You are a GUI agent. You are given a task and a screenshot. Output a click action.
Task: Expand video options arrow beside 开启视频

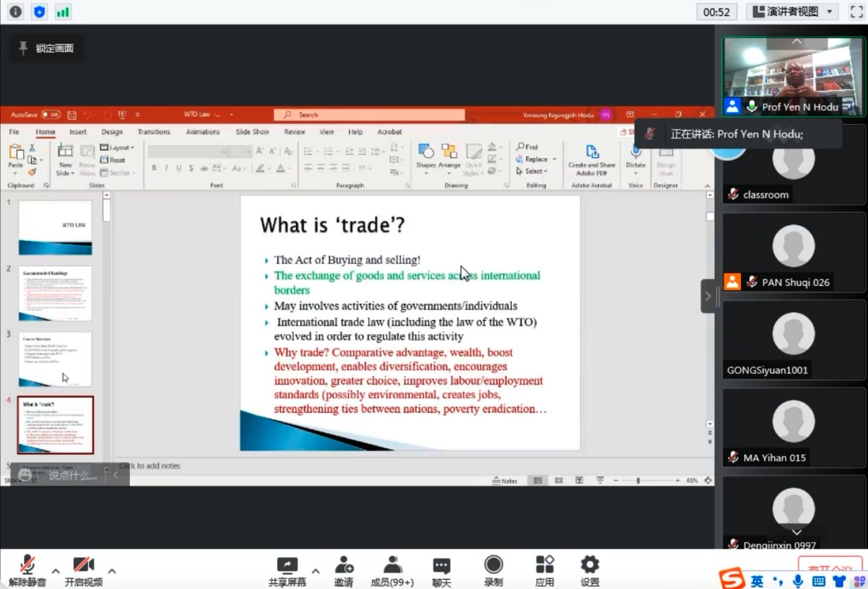point(112,570)
